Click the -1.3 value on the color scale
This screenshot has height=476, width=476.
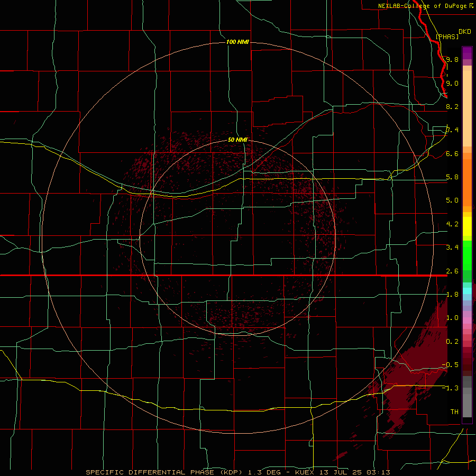point(450,388)
